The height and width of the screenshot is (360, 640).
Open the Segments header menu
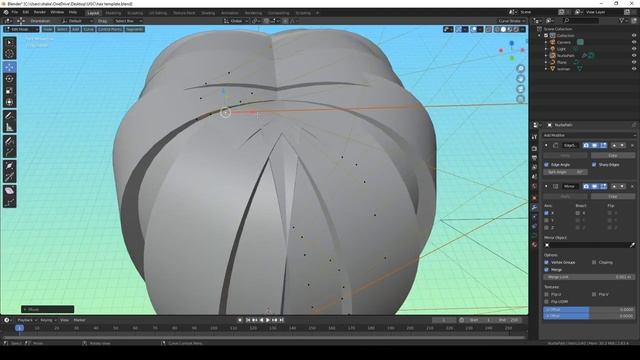point(134,29)
